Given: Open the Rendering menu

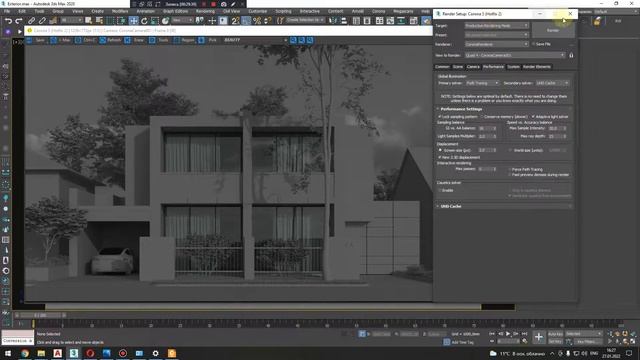Looking at the screenshot, I should point(205,11).
